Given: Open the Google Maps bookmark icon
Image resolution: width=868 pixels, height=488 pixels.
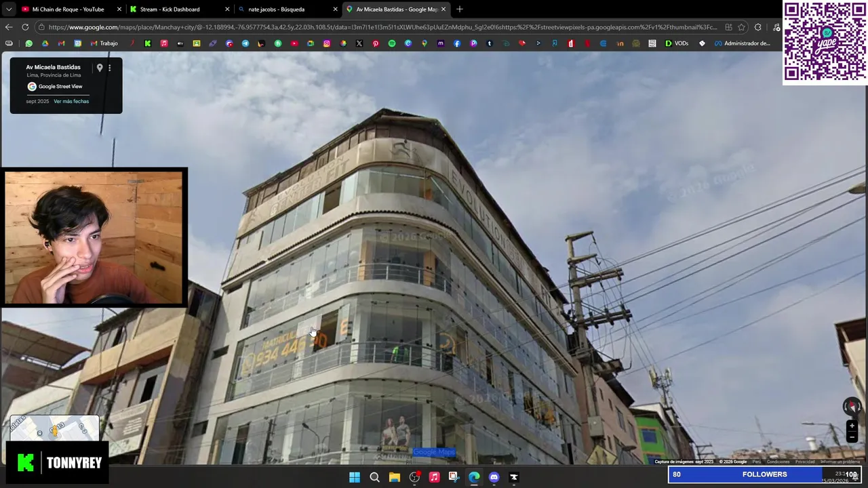Looking at the screenshot, I should [x=425, y=43].
